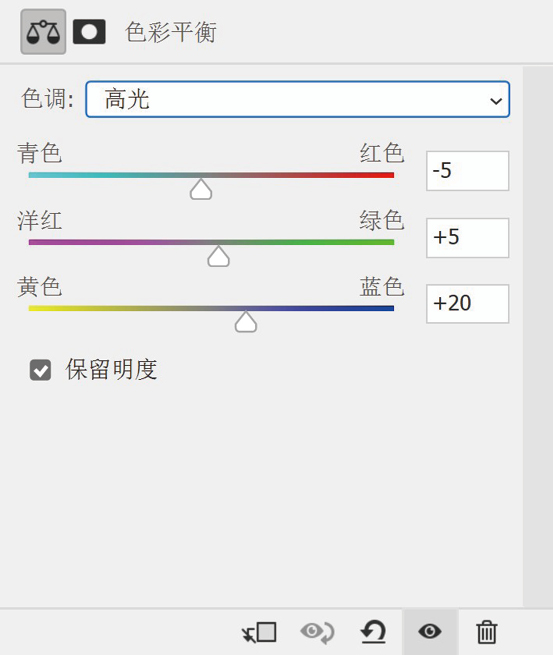Delete adjustment with the trash icon
Screen dimensions: 553x655
pos(487,632)
